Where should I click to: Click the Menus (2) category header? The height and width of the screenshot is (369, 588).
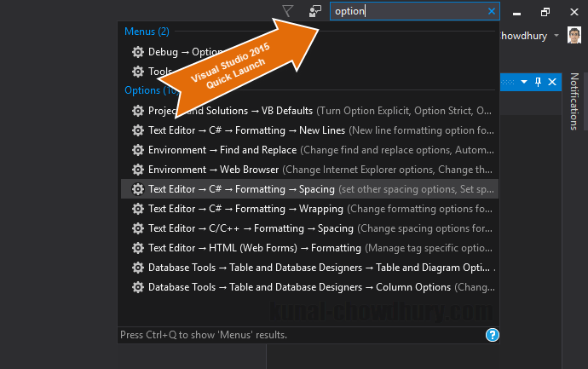(147, 32)
